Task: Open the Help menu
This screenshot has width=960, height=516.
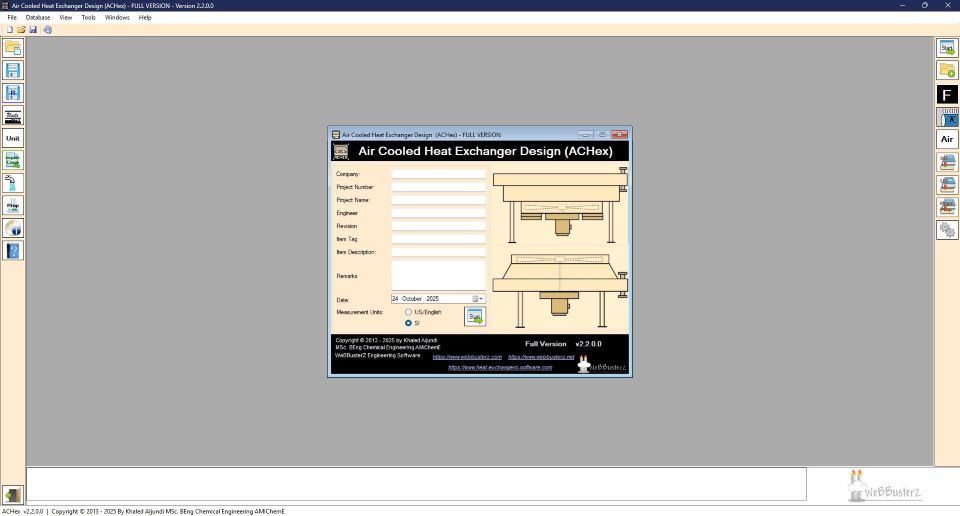Action: pos(145,18)
